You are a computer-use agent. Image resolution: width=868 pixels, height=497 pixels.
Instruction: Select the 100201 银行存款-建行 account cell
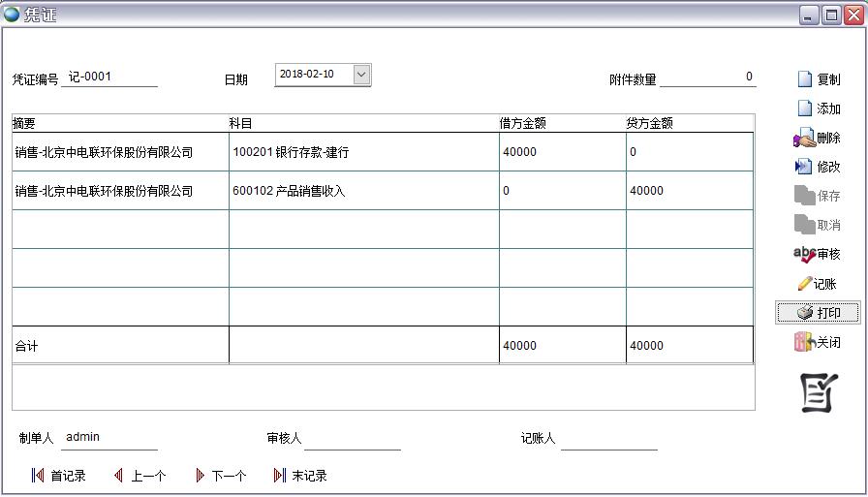coord(363,152)
